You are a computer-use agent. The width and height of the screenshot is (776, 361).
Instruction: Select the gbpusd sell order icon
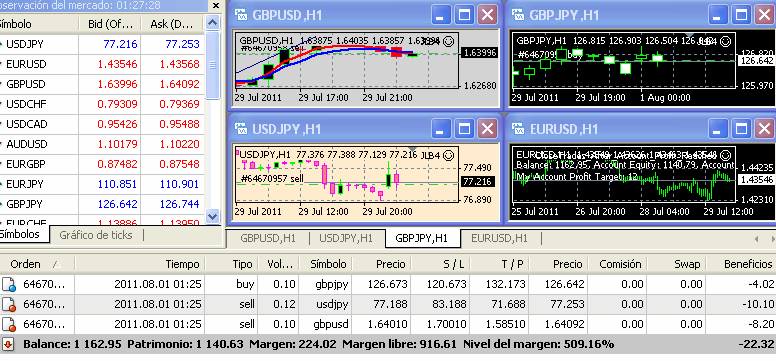pyautogui.click(x=8, y=325)
